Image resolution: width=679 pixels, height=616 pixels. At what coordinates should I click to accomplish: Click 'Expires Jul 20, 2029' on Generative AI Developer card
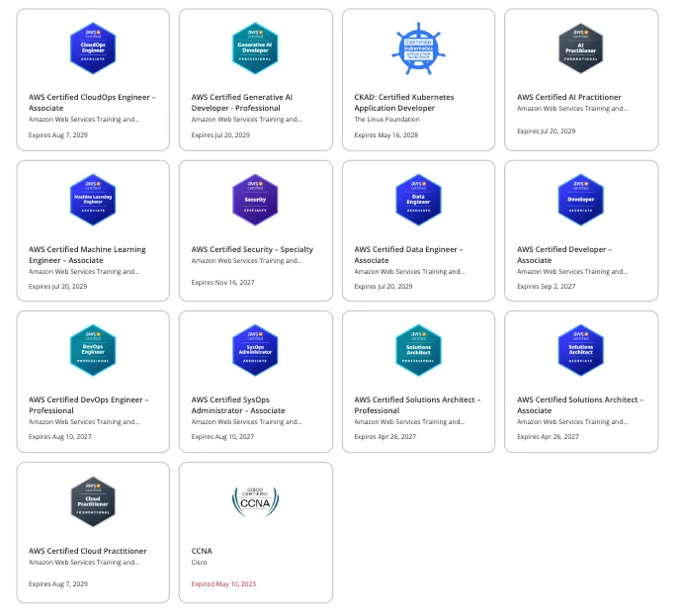pyautogui.click(x=220, y=135)
